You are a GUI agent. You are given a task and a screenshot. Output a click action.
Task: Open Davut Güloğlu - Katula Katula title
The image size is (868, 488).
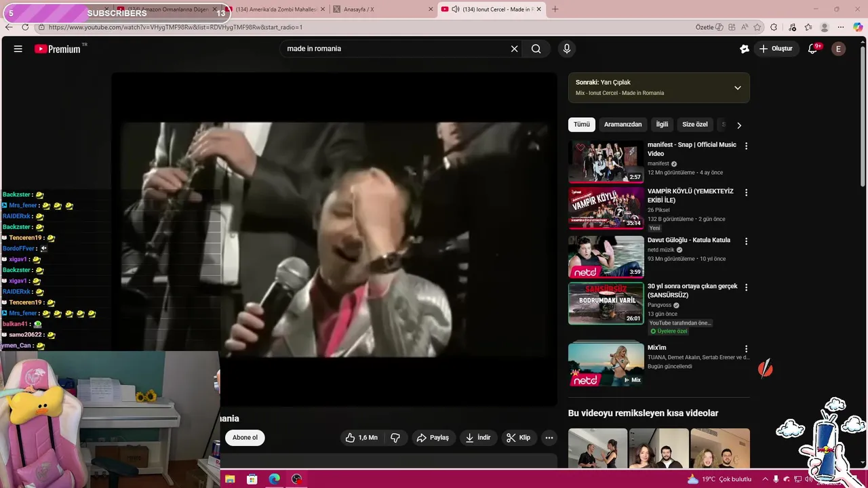(689, 240)
